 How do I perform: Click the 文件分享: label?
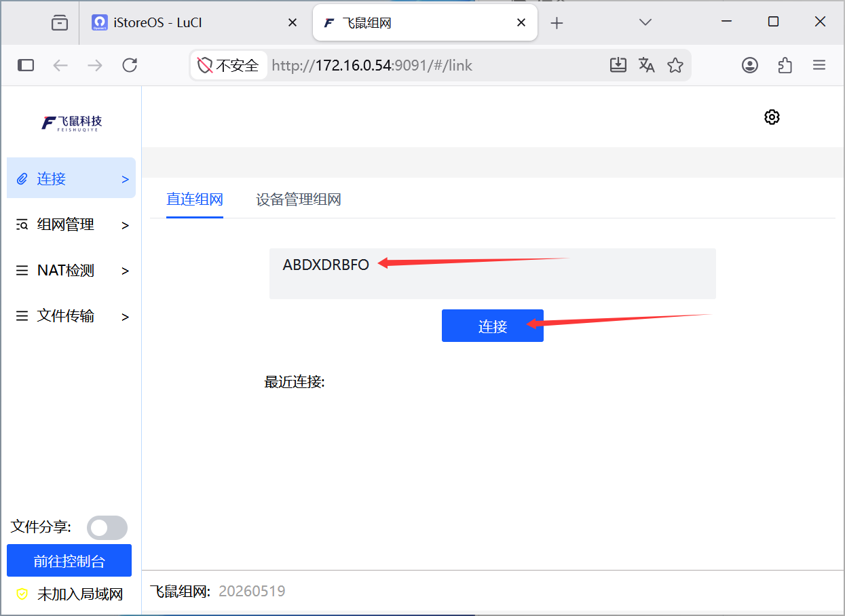pos(41,526)
